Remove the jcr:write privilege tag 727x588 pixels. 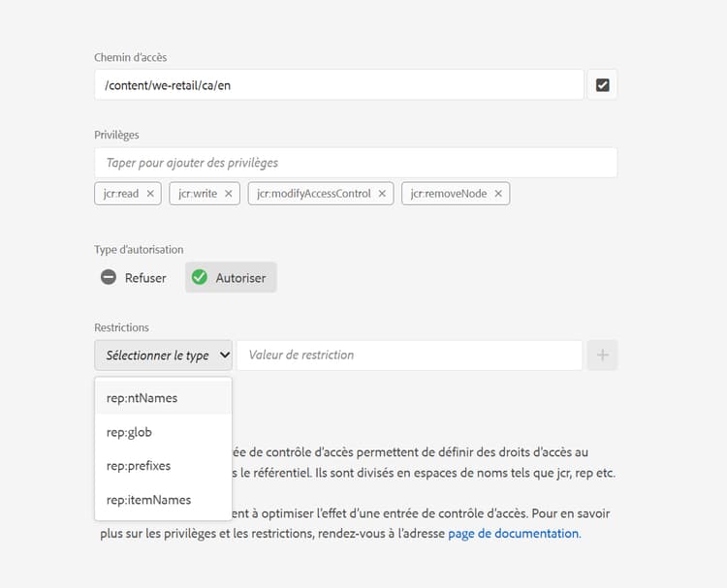point(229,194)
